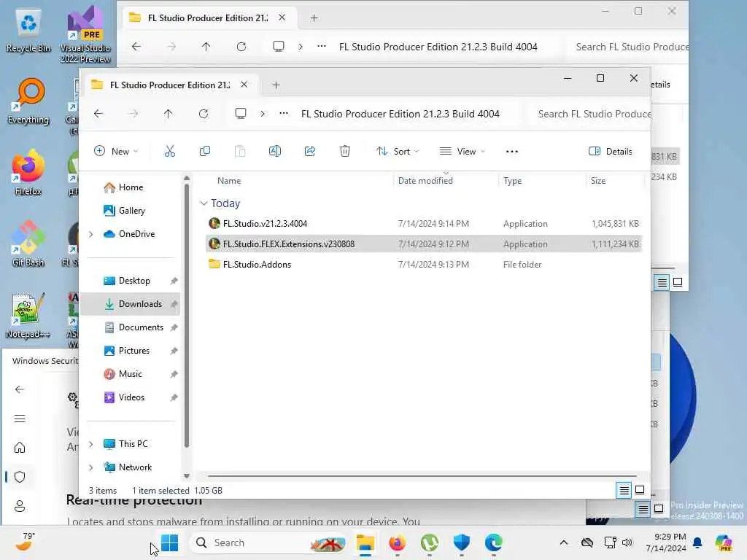
Task: Open Firefox from the taskbar
Action: (398, 542)
